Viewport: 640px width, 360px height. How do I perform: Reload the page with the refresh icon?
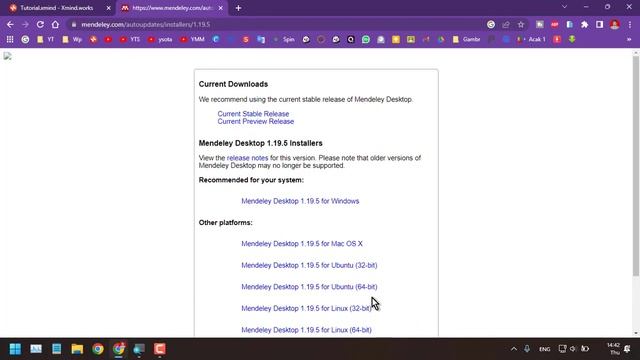click(x=40, y=24)
